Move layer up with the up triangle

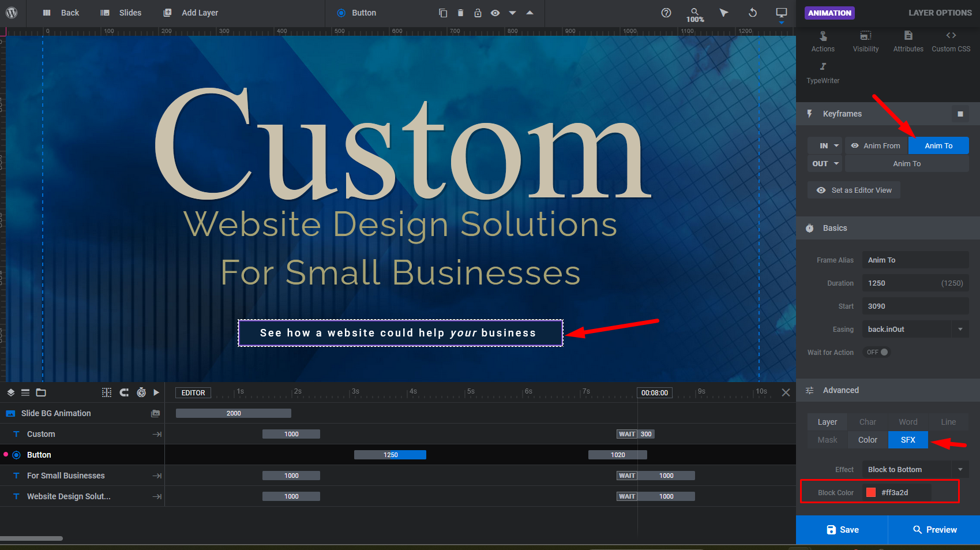click(x=530, y=13)
